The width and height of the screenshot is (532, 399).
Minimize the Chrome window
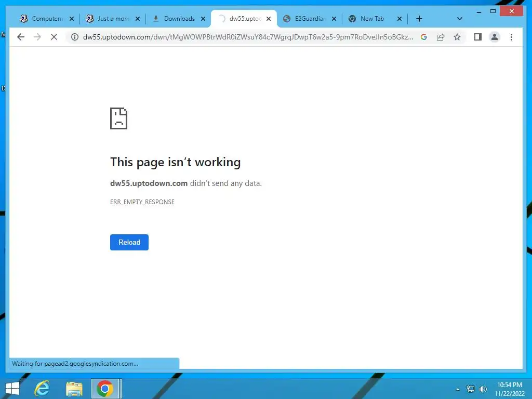click(478, 11)
